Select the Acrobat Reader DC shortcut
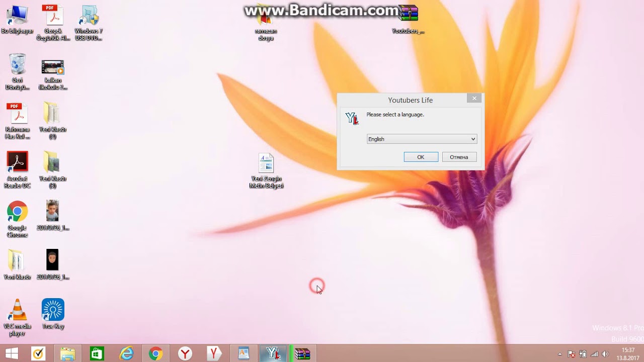 point(17,170)
